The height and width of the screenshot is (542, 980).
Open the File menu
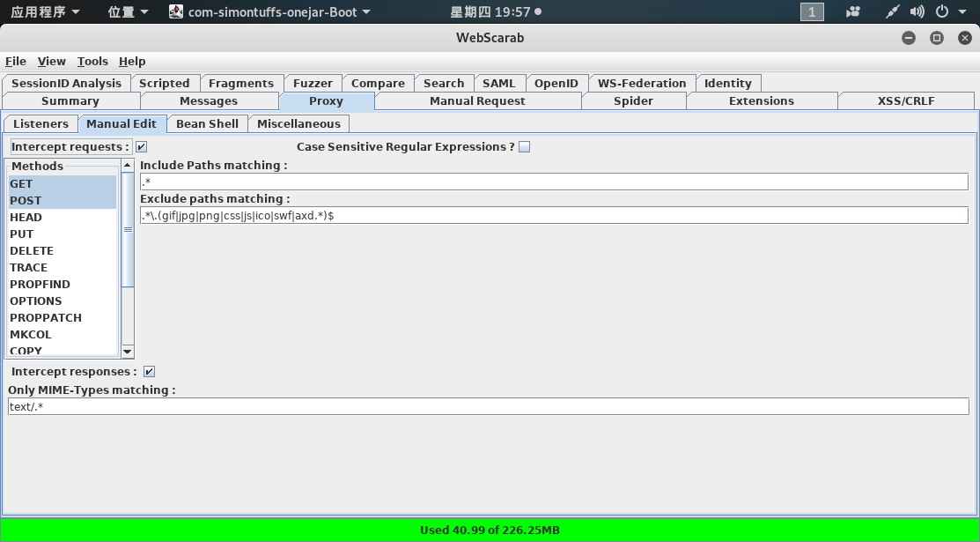[x=16, y=62]
